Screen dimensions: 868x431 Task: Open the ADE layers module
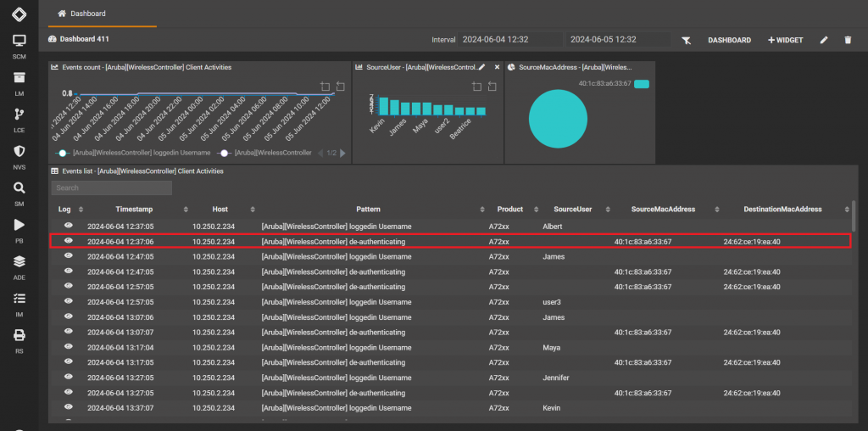19,267
